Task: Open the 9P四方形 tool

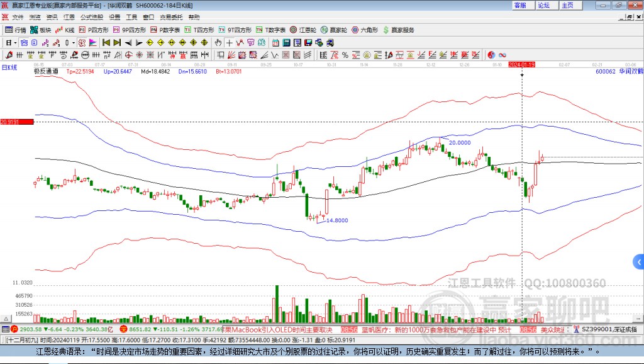Action: [130, 30]
